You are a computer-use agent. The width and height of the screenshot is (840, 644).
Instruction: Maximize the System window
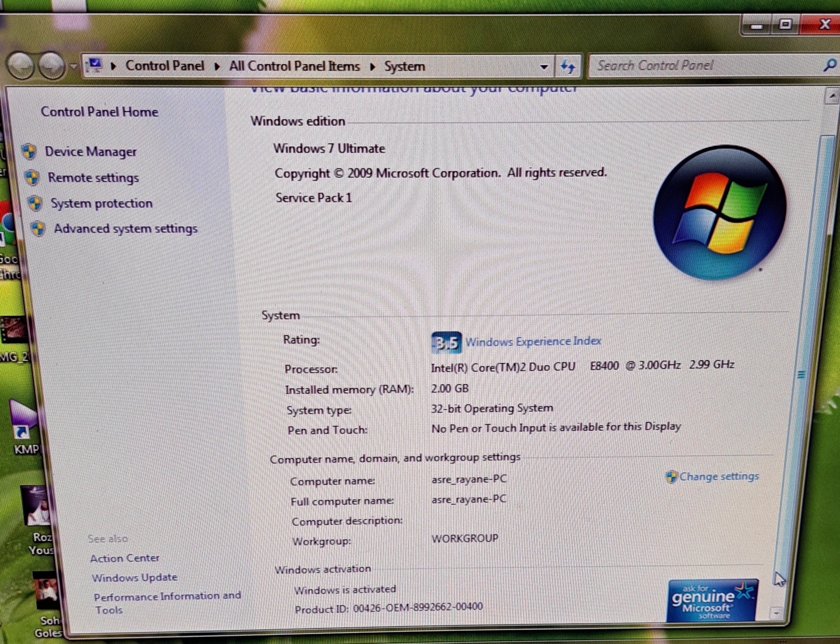click(x=785, y=25)
